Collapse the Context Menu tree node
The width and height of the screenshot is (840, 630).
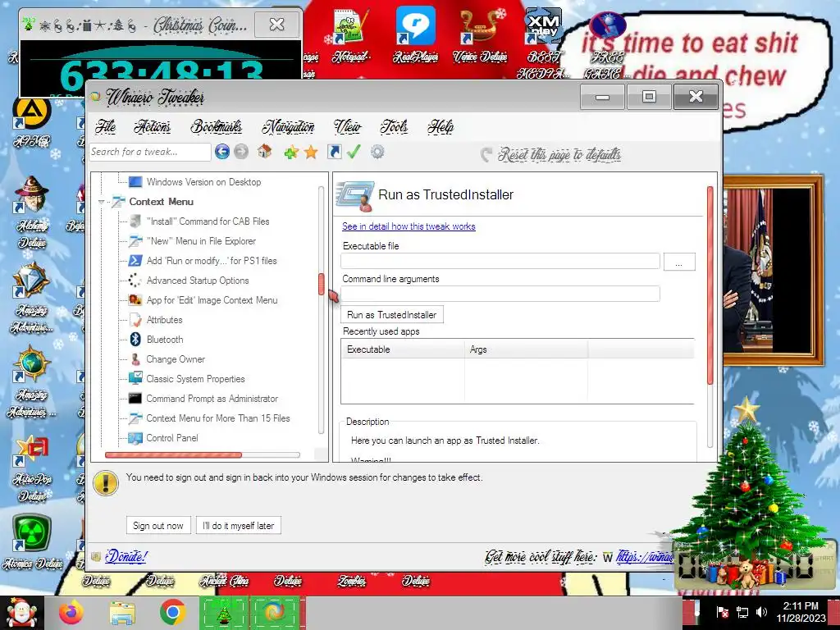coord(101,202)
